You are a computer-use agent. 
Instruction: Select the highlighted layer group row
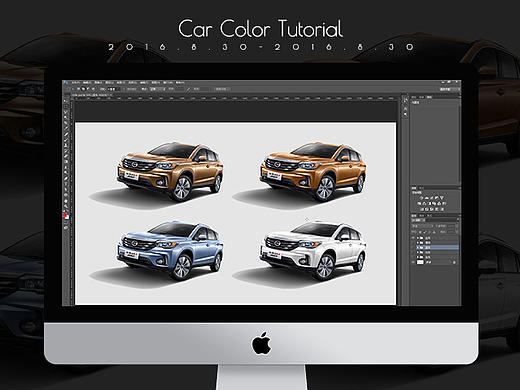[x=437, y=247]
